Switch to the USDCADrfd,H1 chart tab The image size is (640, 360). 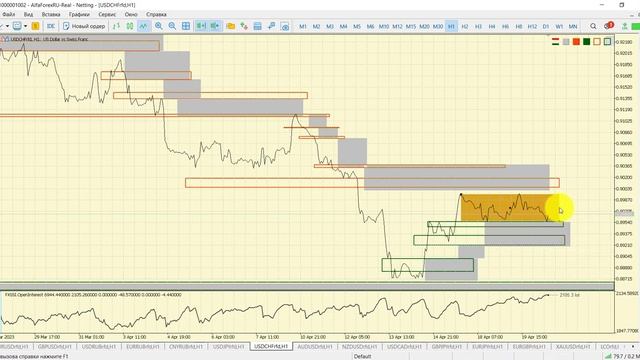click(x=404, y=347)
